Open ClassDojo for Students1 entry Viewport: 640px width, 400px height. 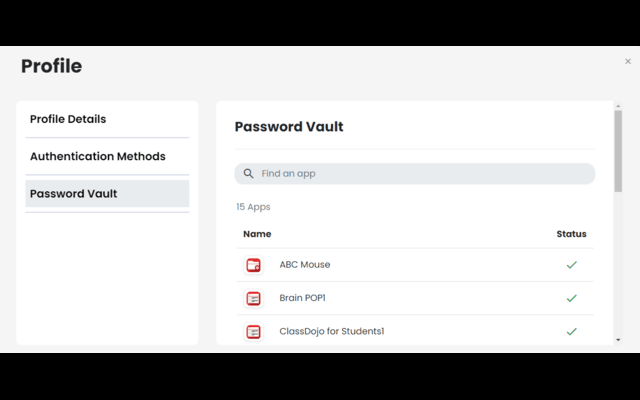[x=415, y=331]
